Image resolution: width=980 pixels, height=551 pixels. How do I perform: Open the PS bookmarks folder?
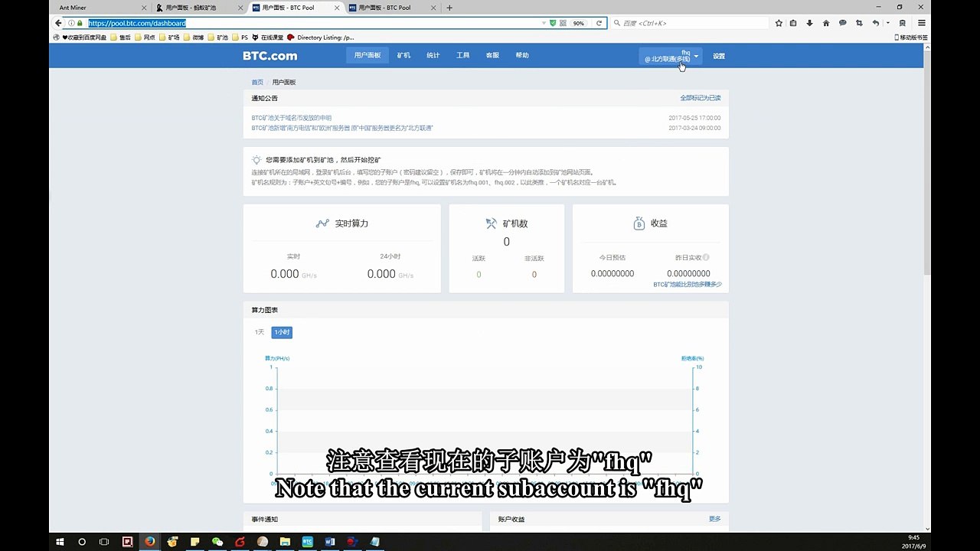point(240,37)
